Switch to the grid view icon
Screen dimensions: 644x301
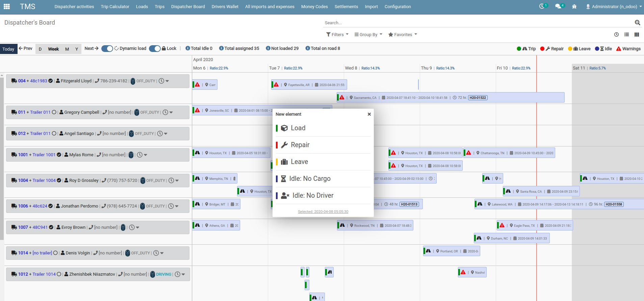637,34
